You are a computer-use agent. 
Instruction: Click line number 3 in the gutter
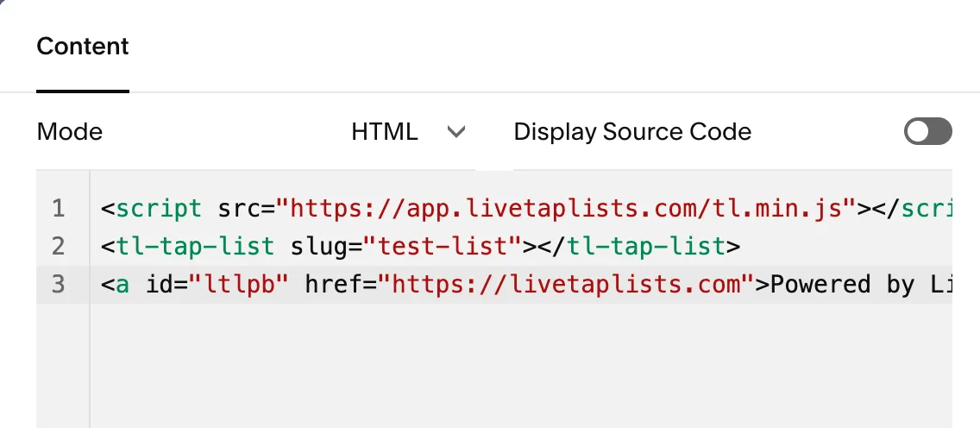(x=58, y=284)
